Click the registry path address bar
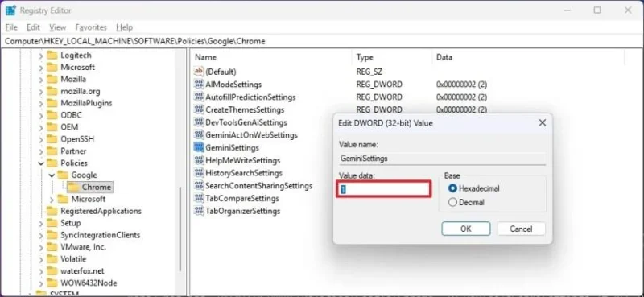The height and width of the screenshot is (297, 644). pyautogui.click(x=322, y=41)
